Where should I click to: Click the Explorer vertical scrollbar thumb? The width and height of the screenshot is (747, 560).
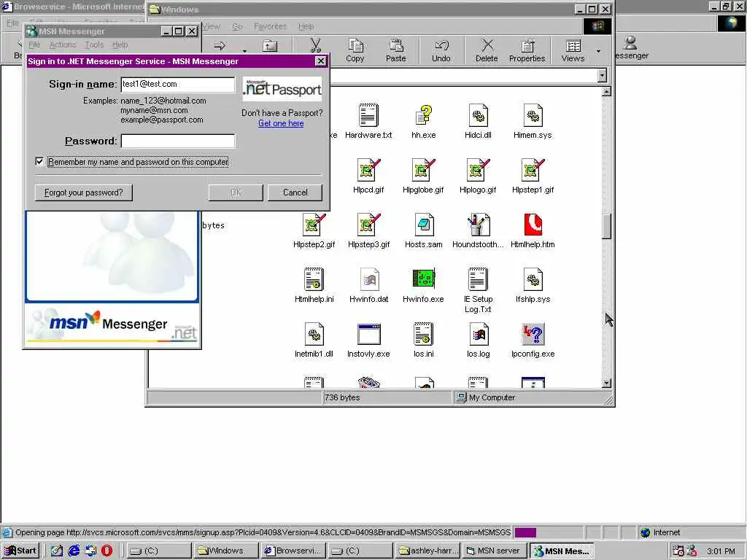(606, 227)
